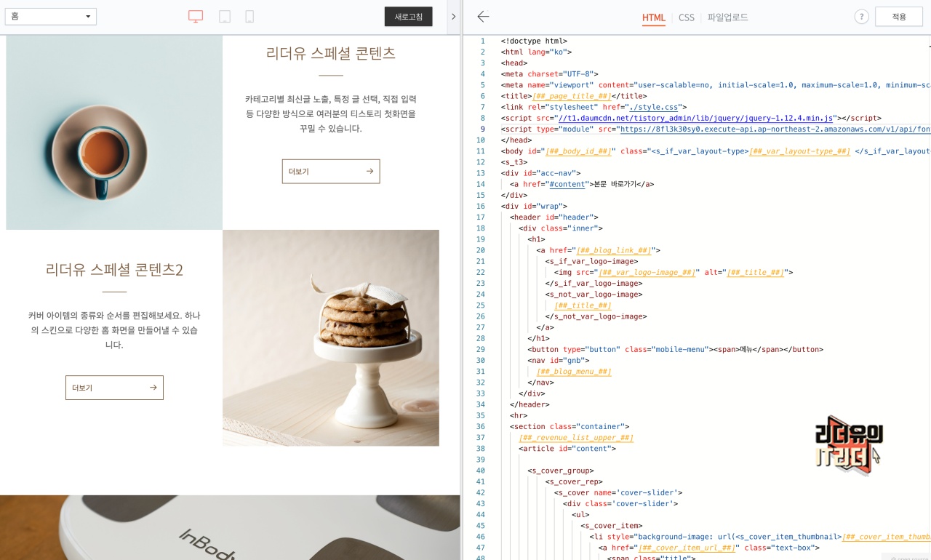This screenshot has width=931, height=560.
Task: Click the 리더유 스페셜 콘텐츠2 heading
Action: (114, 270)
